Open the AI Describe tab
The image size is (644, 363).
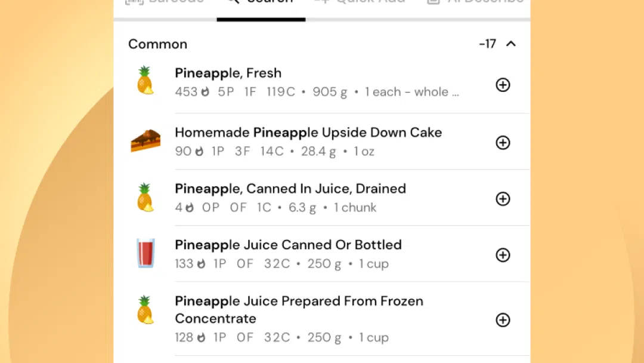pos(476,2)
